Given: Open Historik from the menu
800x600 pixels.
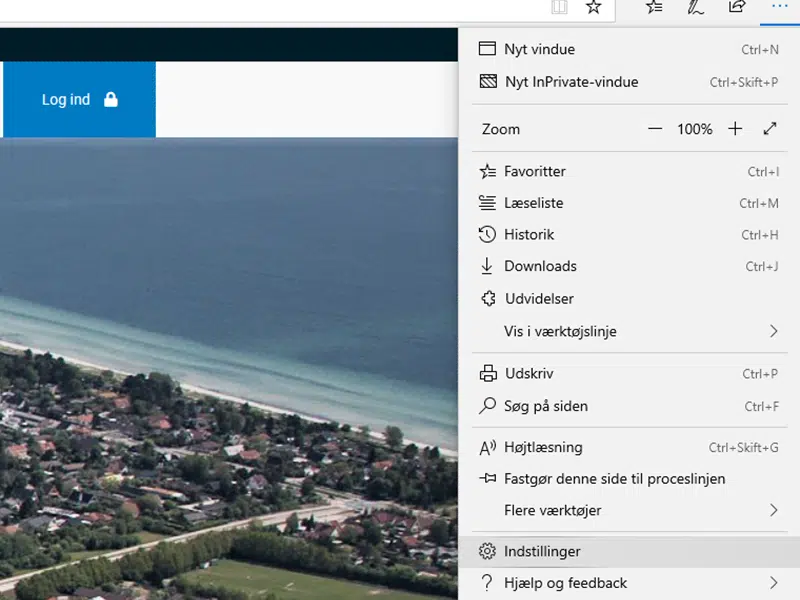Looking at the screenshot, I should (x=529, y=235).
